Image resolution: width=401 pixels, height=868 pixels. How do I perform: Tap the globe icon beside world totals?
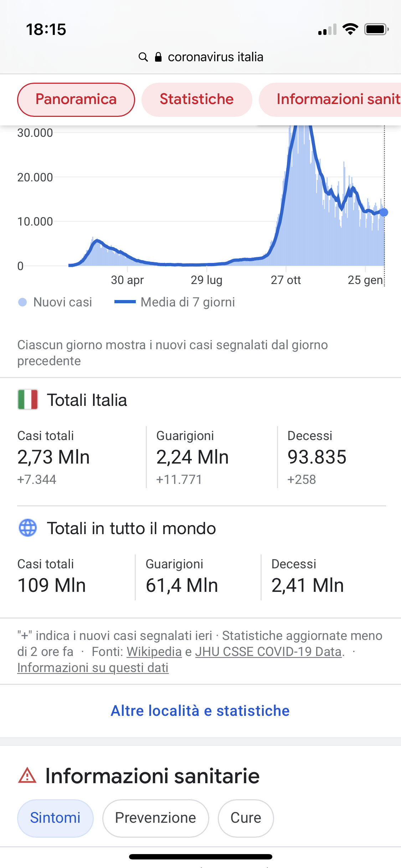click(28, 528)
